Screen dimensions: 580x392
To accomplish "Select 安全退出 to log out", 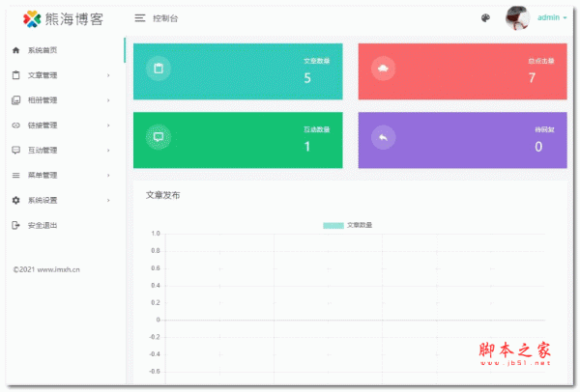I will 43,225.
